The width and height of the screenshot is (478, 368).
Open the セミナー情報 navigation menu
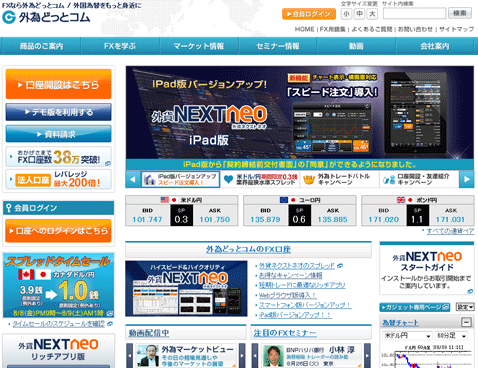coord(278,46)
